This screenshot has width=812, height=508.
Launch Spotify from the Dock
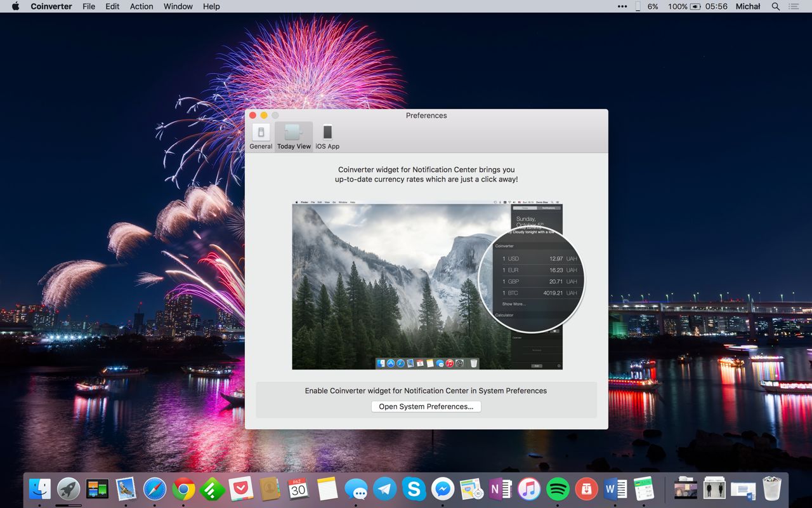(558, 489)
